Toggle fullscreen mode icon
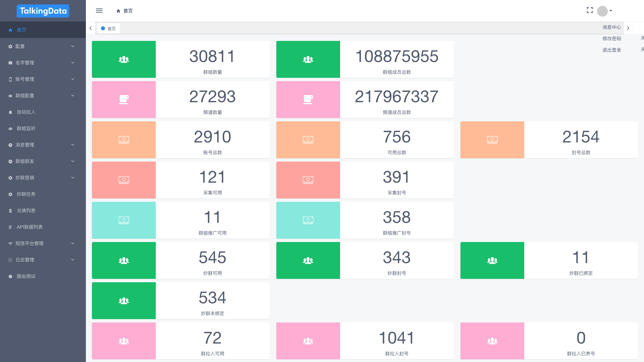The image size is (644, 362). 590,10
